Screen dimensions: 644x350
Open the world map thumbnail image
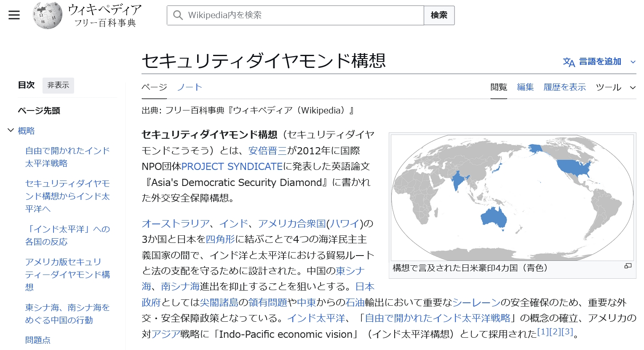[x=512, y=197]
